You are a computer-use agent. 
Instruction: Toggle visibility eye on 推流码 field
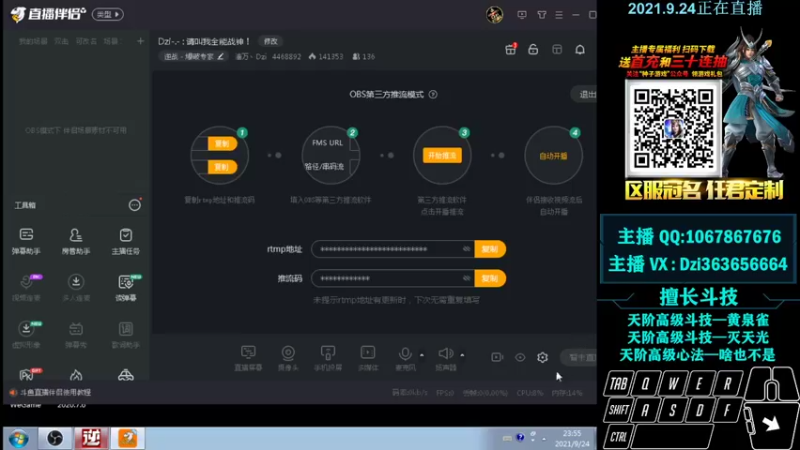coord(466,279)
